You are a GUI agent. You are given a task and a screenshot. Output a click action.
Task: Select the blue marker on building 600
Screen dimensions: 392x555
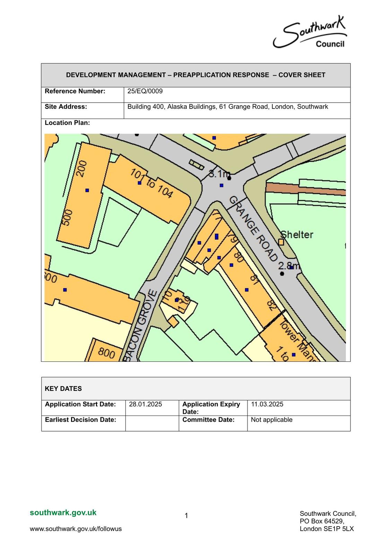point(65,290)
